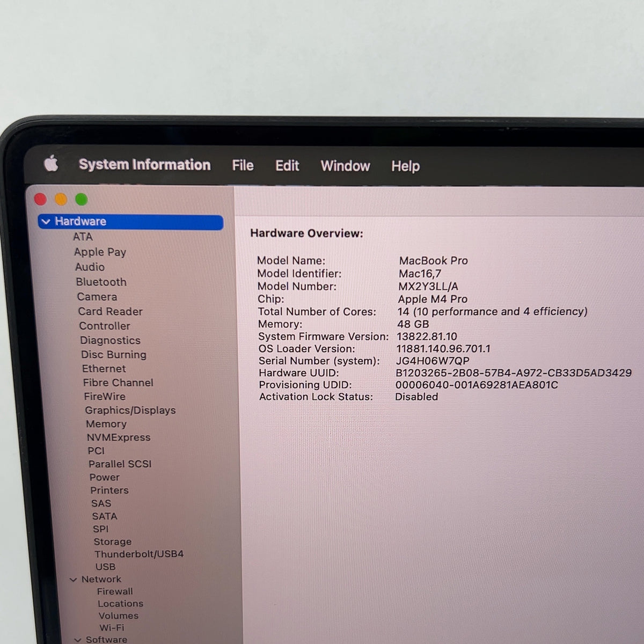This screenshot has width=644, height=644.
Task: Open the System Information menu
Action: (144, 165)
